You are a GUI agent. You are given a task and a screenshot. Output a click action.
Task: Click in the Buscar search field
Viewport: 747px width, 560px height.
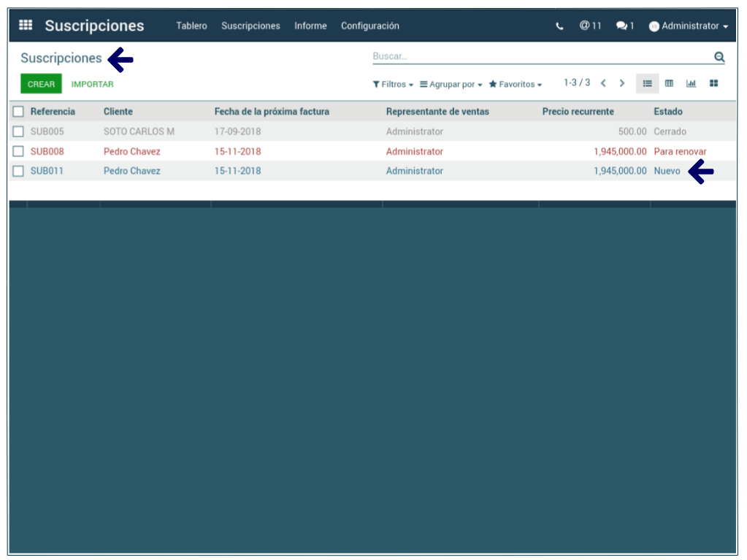pyautogui.click(x=540, y=56)
